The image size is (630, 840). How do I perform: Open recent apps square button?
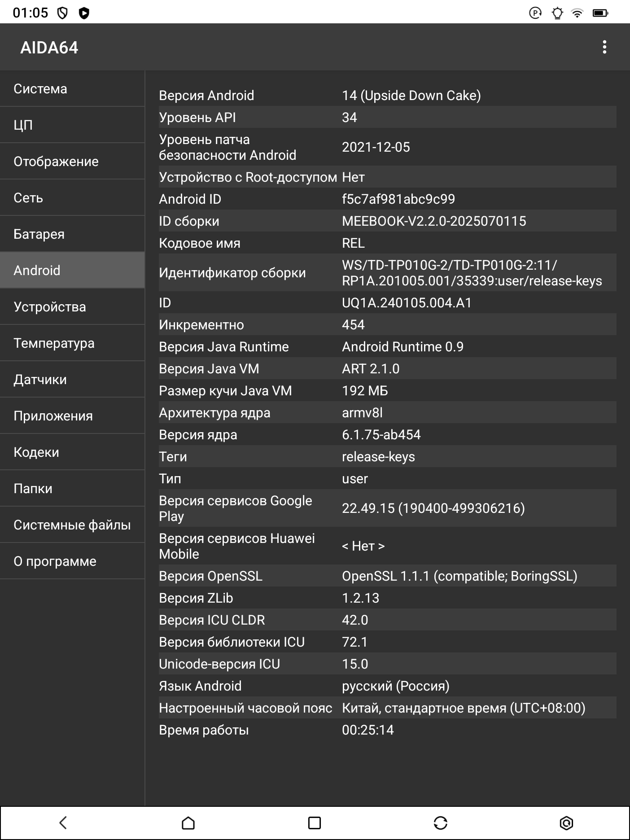pos(315,822)
